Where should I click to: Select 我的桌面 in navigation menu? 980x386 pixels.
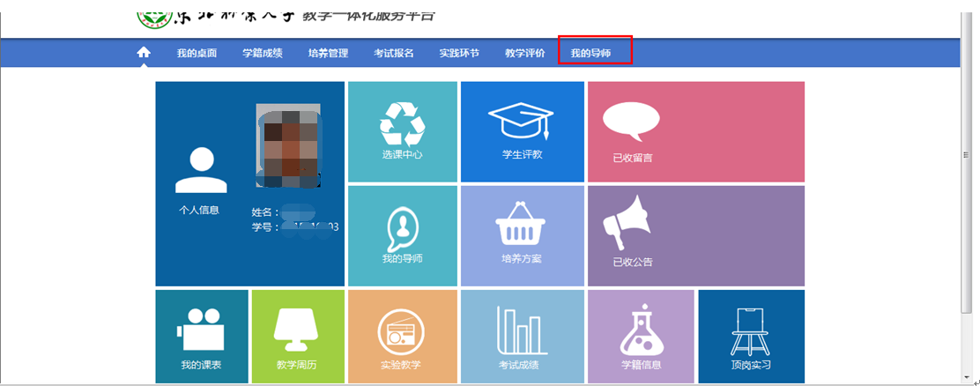(197, 53)
